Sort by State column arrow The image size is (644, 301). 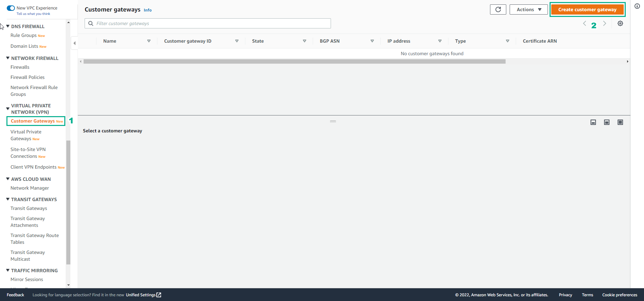coord(305,41)
